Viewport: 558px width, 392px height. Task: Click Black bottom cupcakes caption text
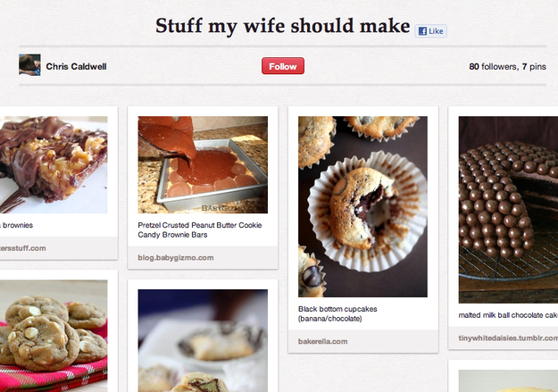337,313
